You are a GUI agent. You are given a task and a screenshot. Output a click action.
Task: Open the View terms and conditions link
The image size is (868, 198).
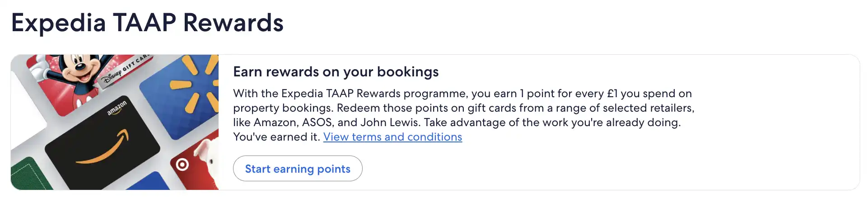[392, 137]
